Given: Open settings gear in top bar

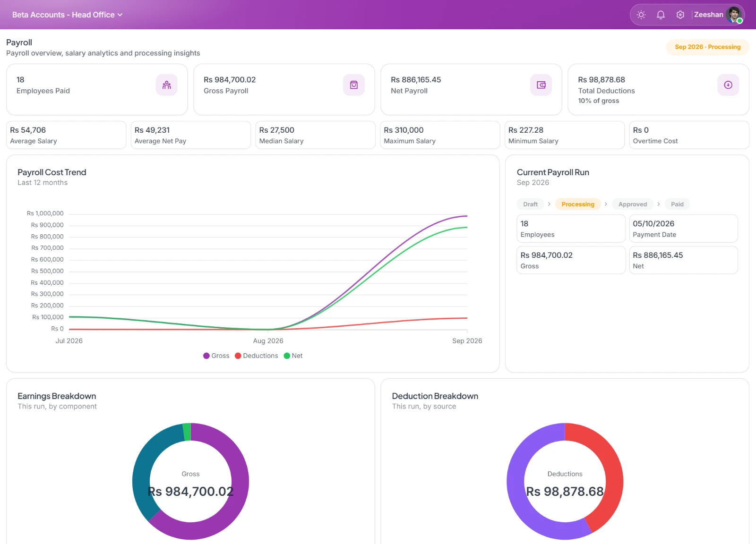Looking at the screenshot, I should (680, 15).
